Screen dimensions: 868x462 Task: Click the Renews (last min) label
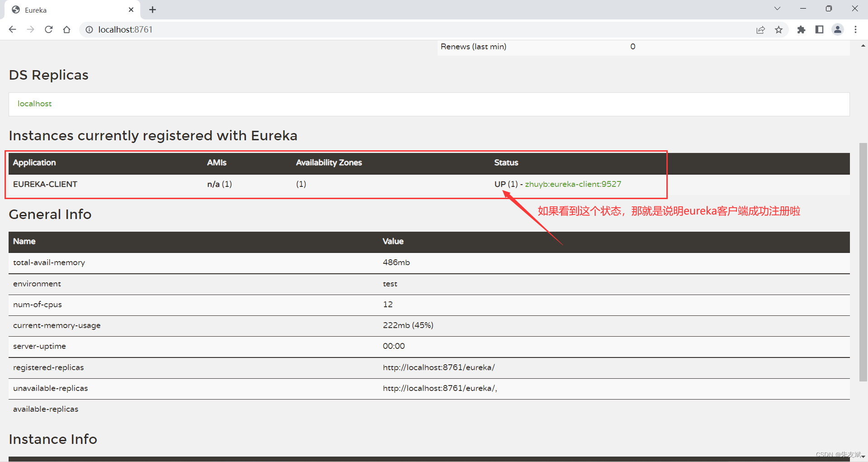click(473, 47)
